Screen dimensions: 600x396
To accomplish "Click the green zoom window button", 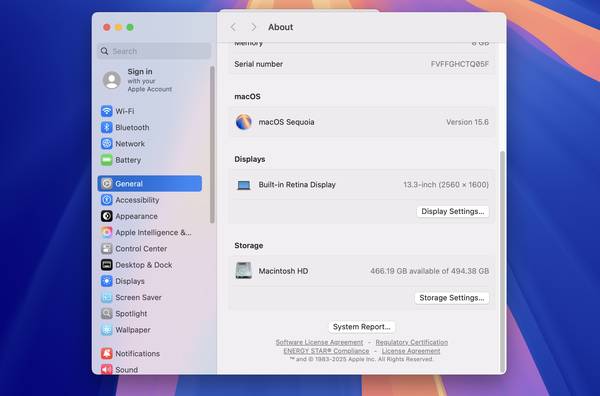I will pos(130,27).
